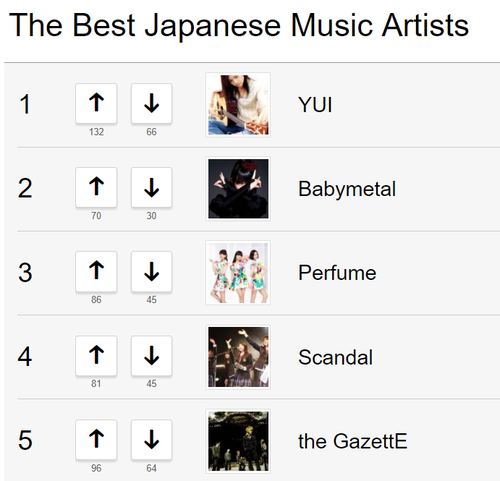Vote up Perfume

(96, 271)
